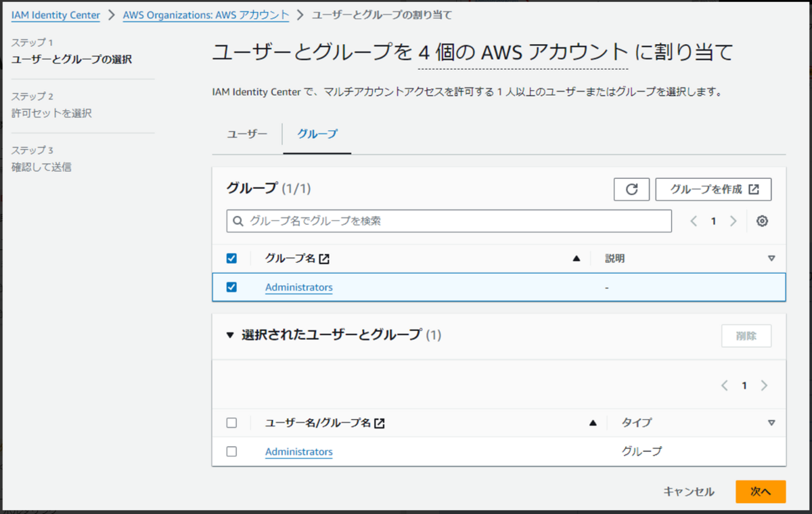Click the 次へ button
This screenshot has width=812, height=514.
761,492
